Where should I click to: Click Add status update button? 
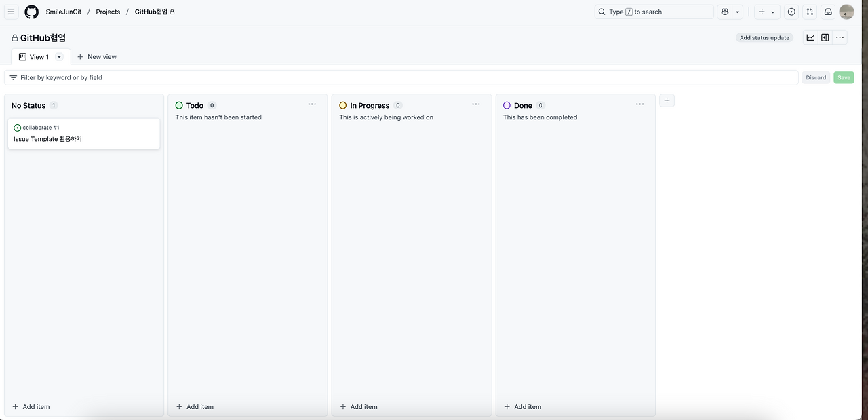click(x=764, y=37)
